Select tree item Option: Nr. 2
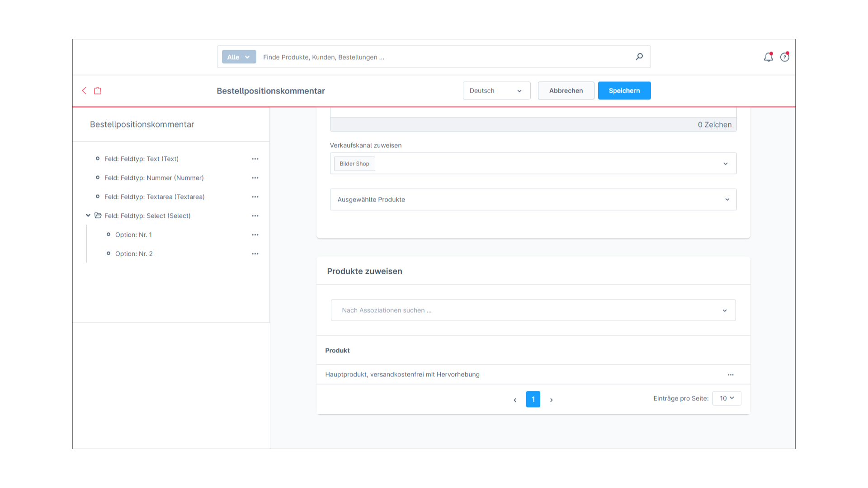The image size is (868, 488). point(134,253)
